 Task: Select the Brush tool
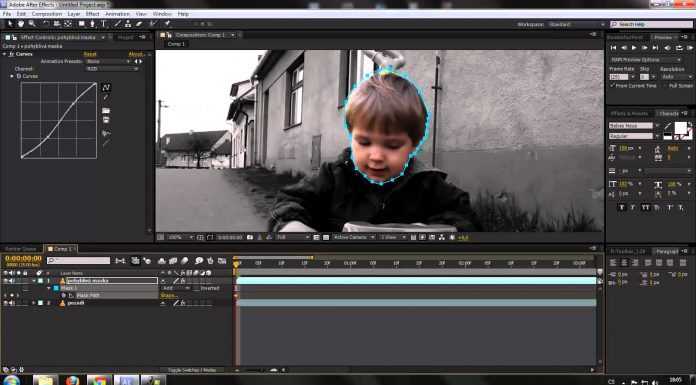118,24
